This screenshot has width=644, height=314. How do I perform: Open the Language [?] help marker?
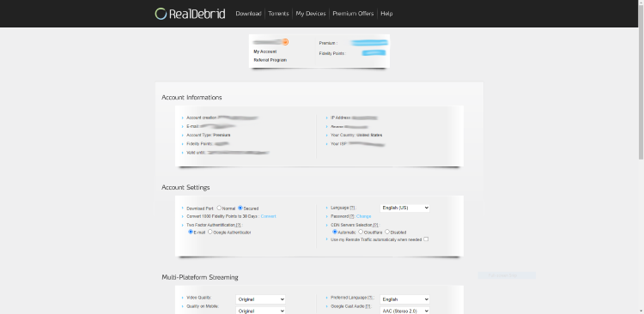tap(352, 208)
